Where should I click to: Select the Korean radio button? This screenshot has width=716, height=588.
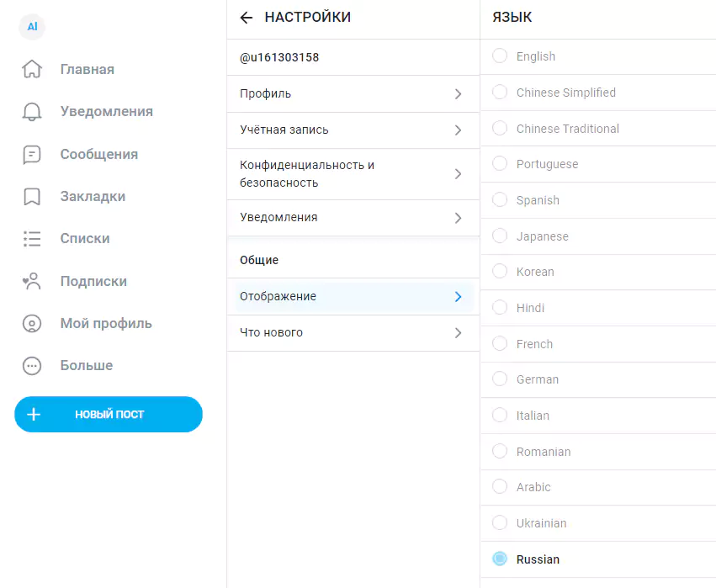click(500, 271)
